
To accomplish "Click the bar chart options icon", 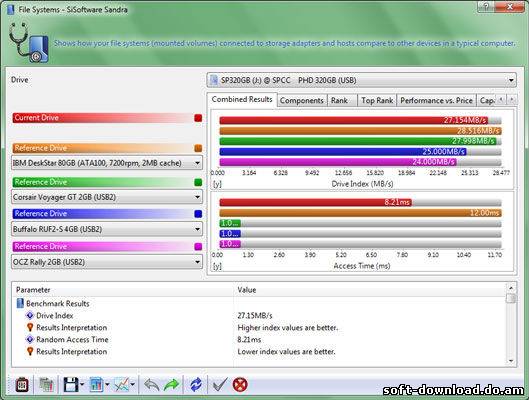I will point(96,384).
